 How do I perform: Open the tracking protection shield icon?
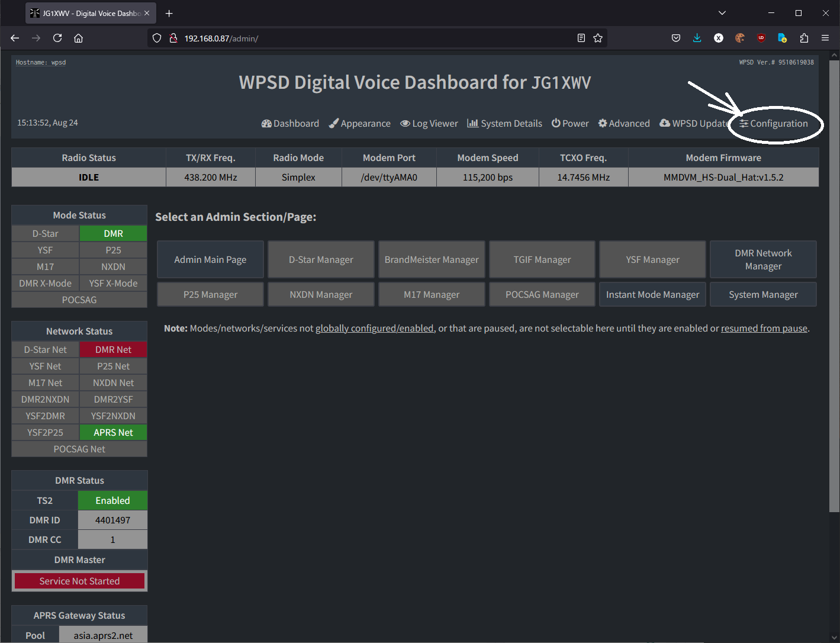(157, 38)
